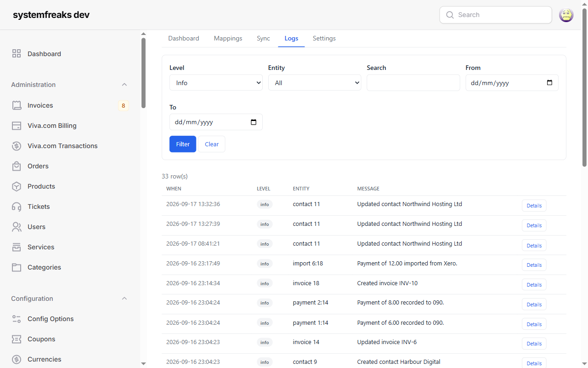Screen dimensions: 588x368
Task: Click the From date input
Action: [x=512, y=83]
